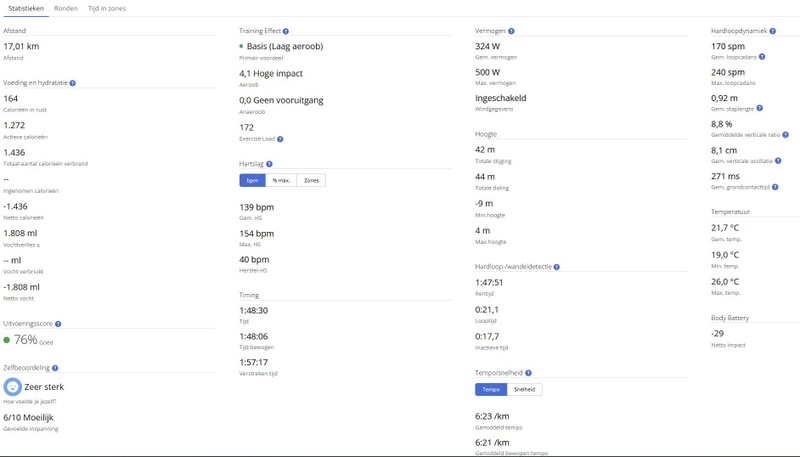Switch to Tijd in zones tab
Viewport: 800px width, 457px height.
[x=107, y=7]
